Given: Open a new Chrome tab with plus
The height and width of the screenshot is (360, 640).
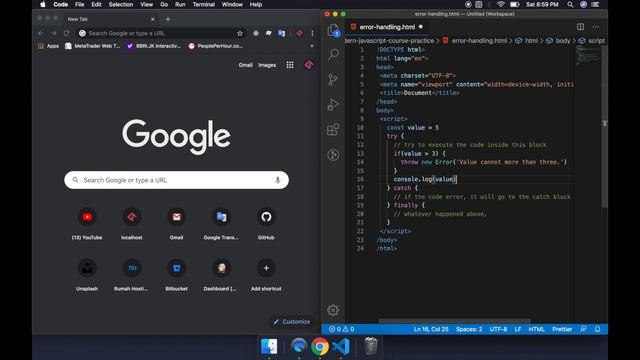Looking at the screenshot, I should pos(168,19).
